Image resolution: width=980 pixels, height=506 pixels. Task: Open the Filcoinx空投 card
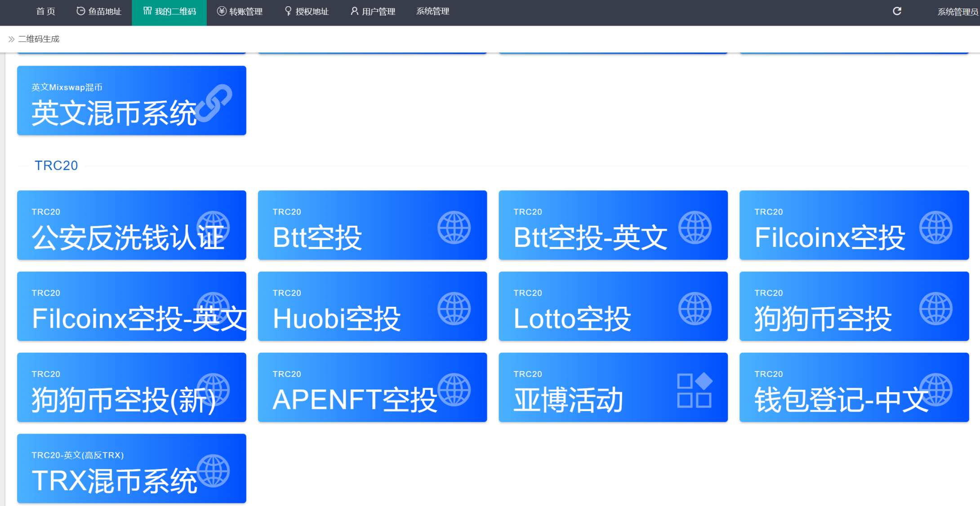[x=854, y=225]
